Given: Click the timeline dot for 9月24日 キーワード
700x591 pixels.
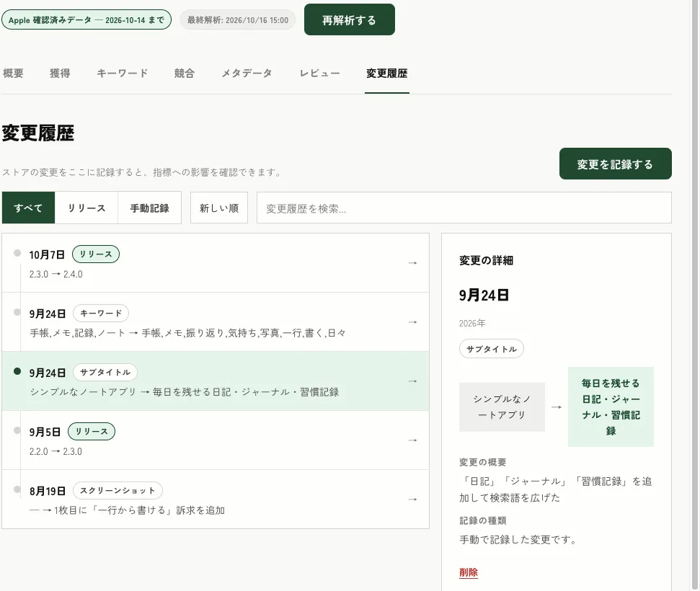Looking at the screenshot, I should coord(17,312).
